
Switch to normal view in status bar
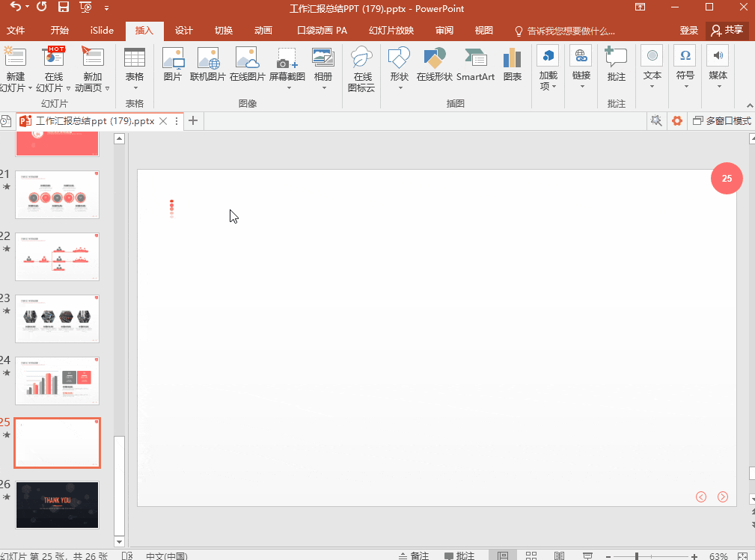click(503, 556)
